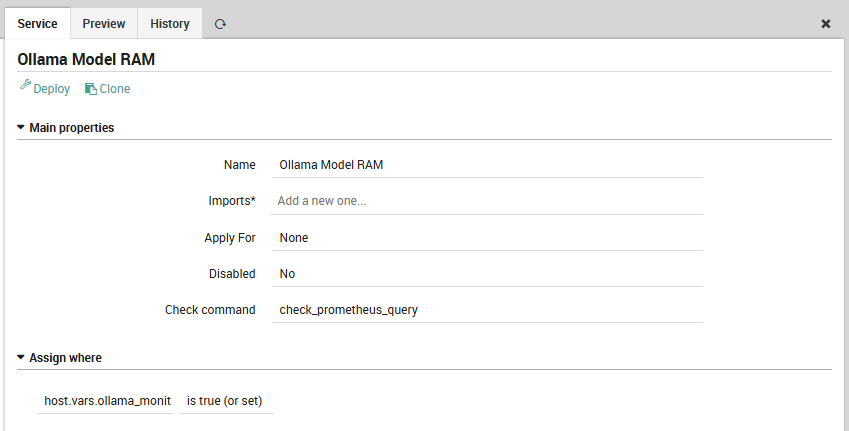Open the 'is true (or set)' operator dropdown

coord(226,400)
